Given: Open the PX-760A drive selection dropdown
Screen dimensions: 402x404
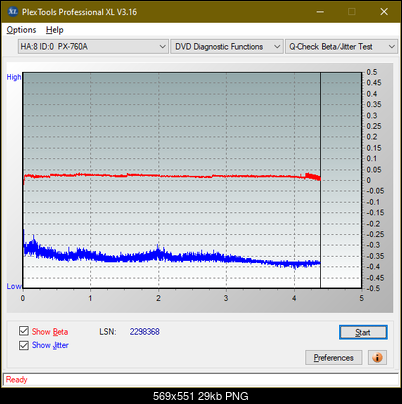Looking at the screenshot, I should pos(93,47).
